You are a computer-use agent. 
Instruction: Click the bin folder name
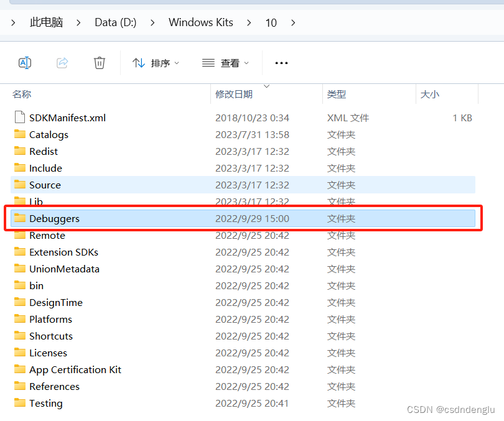click(x=36, y=285)
